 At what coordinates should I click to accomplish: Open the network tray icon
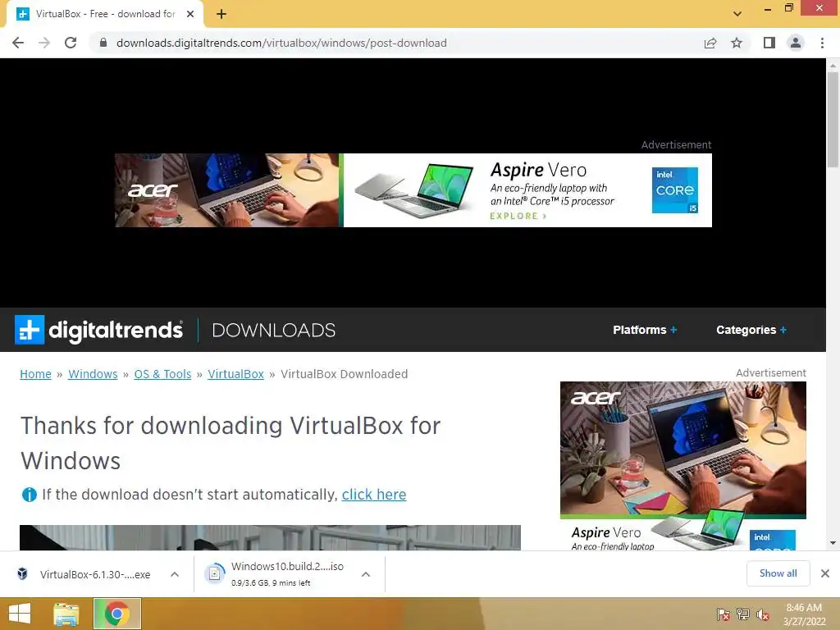(743, 614)
